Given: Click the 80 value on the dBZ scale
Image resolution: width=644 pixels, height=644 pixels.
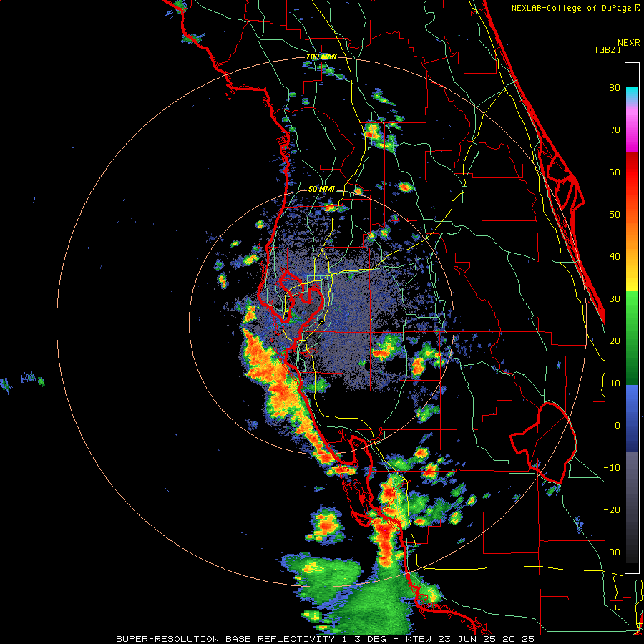Looking at the screenshot, I should pyautogui.click(x=615, y=88).
